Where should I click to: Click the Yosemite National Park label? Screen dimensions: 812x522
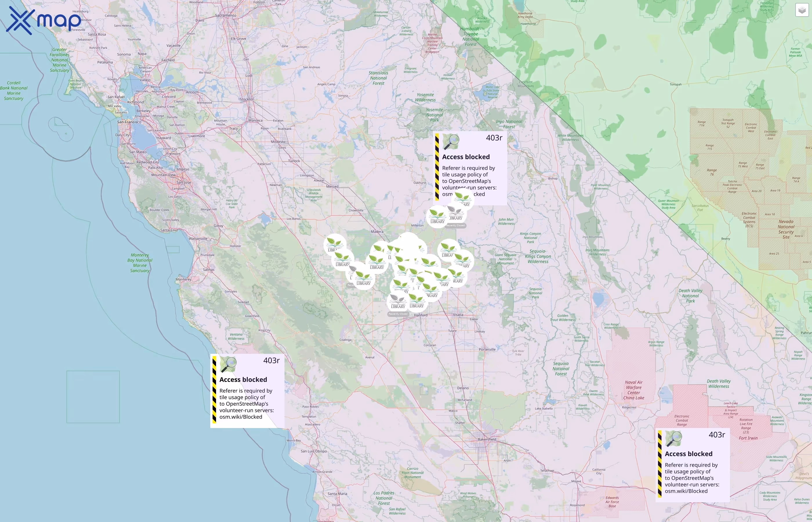pyautogui.click(x=434, y=115)
